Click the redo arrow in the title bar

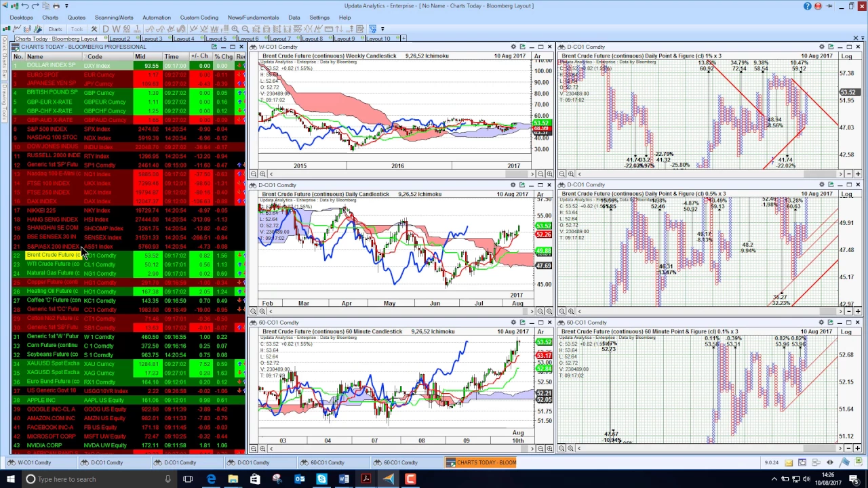(x=35, y=5)
